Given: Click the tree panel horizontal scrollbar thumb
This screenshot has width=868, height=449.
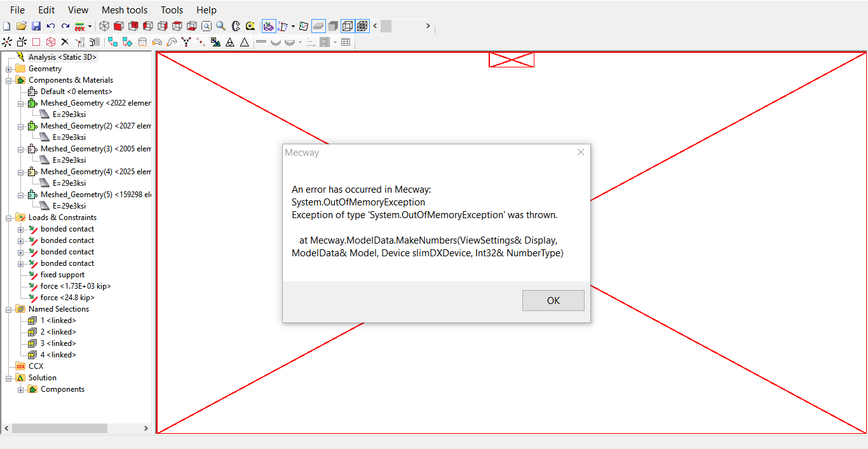Looking at the screenshot, I should click(60, 429).
